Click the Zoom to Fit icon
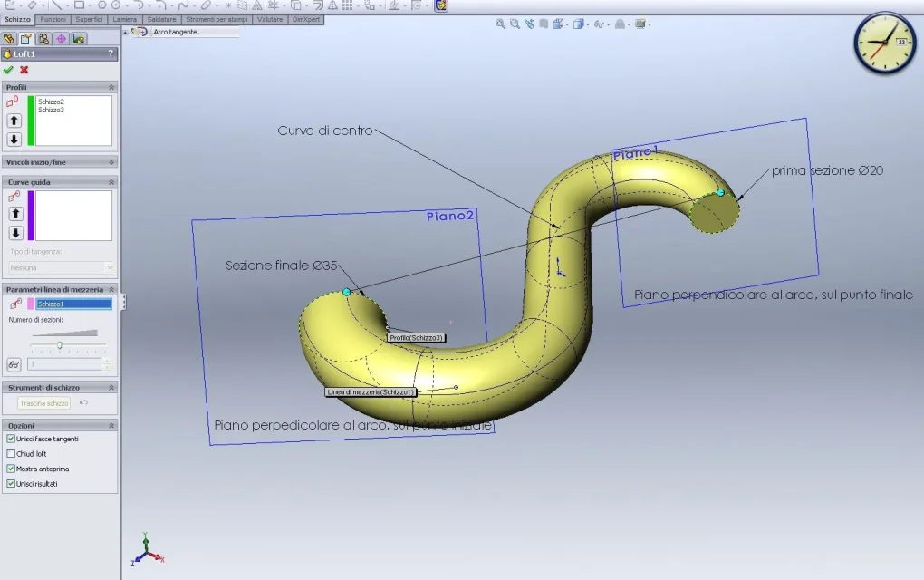This screenshot has width=924, height=580. (x=500, y=24)
